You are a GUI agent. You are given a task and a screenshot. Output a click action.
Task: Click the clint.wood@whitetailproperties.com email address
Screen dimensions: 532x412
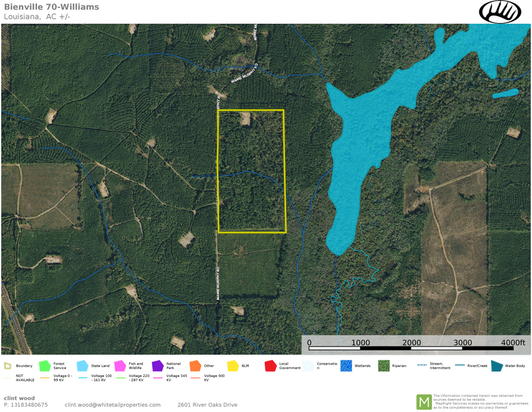tap(113, 405)
